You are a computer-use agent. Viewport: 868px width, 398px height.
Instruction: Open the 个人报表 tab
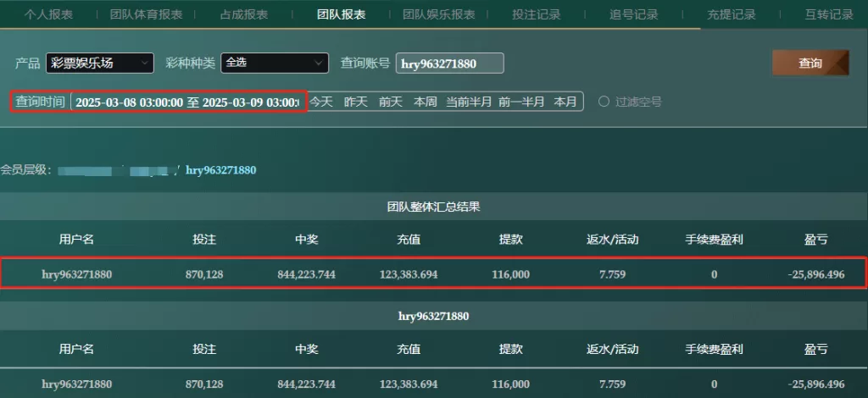pos(48,14)
